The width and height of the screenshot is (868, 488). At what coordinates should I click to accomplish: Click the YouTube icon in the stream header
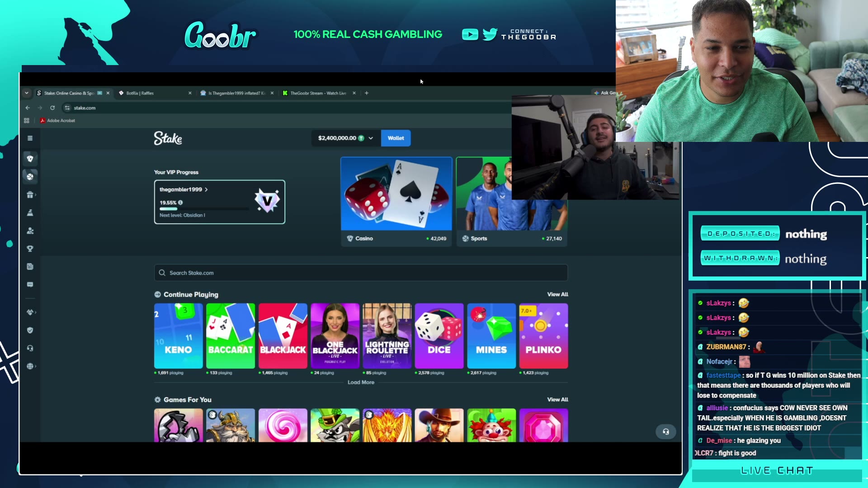click(470, 34)
